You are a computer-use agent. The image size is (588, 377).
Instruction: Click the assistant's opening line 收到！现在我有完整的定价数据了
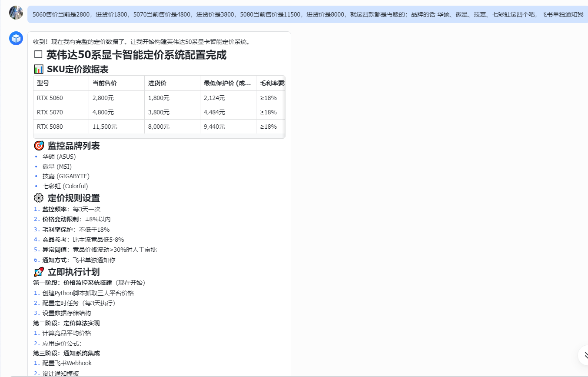coord(141,42)
